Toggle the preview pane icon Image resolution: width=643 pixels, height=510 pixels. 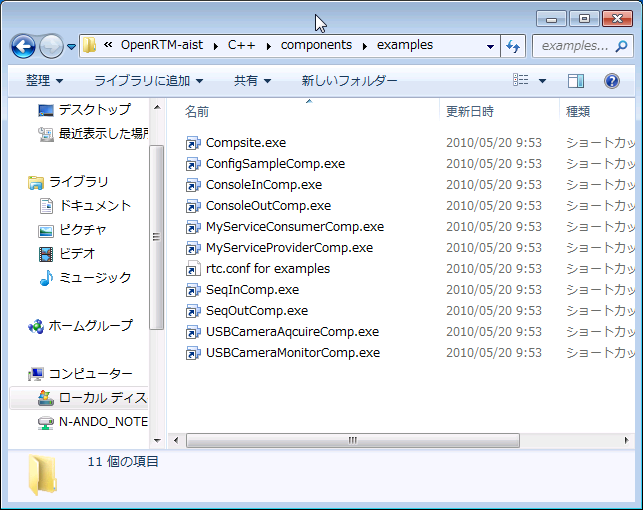pos(576,81)
